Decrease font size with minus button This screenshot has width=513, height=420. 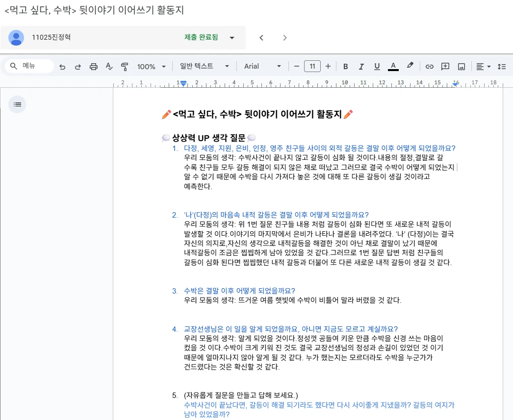(x=297, y=66)
